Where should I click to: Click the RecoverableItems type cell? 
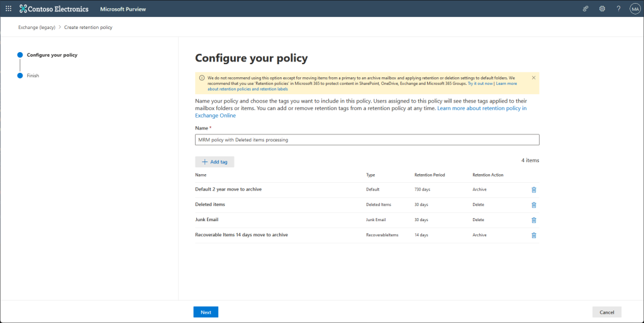click(x=382, y=235)
